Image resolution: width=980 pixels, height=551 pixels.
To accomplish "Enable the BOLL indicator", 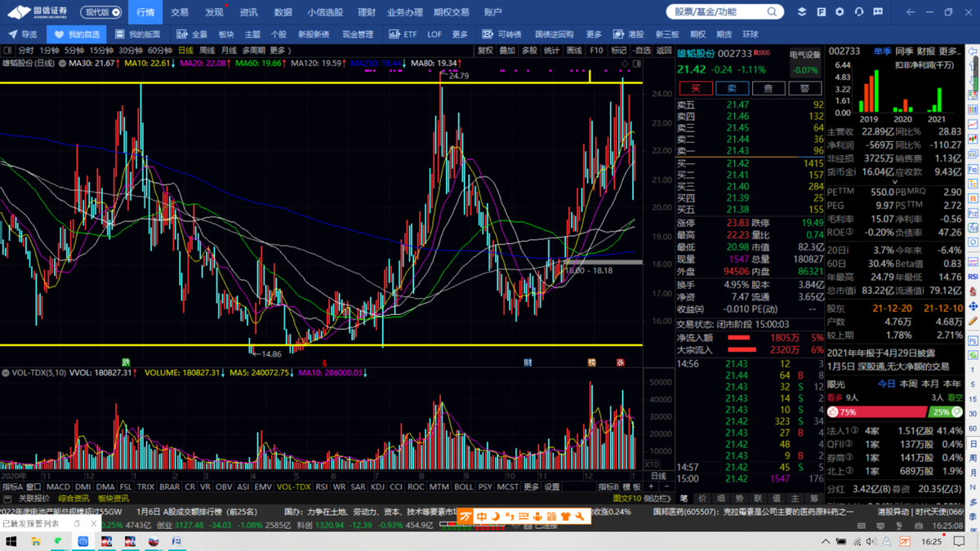I will (x=464, y=487).
